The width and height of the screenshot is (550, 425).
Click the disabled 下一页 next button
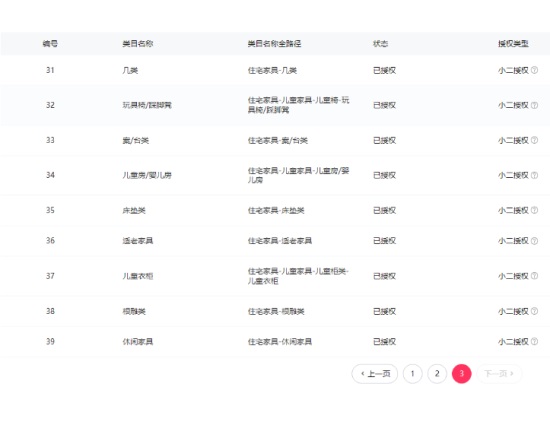pyautogui.click(x=499, y=374)
